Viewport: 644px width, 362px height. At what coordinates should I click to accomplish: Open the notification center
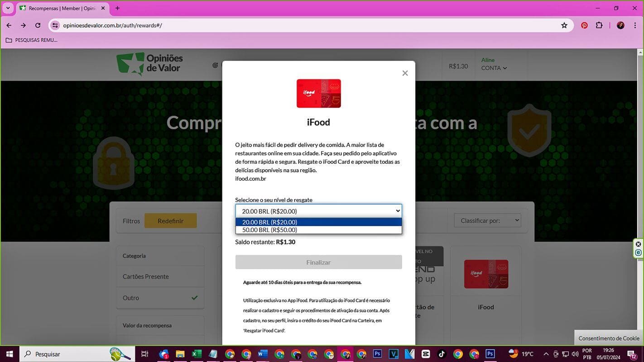coord(633,354)
